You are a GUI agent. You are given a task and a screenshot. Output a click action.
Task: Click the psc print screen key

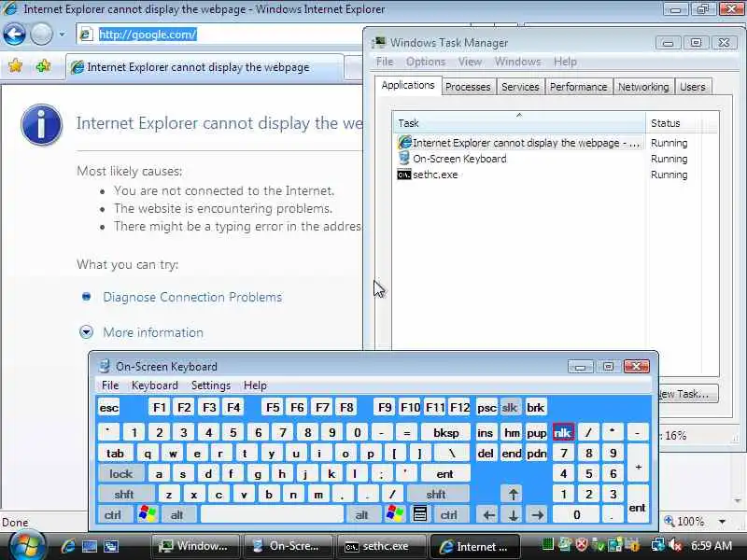tap(486, 408)
